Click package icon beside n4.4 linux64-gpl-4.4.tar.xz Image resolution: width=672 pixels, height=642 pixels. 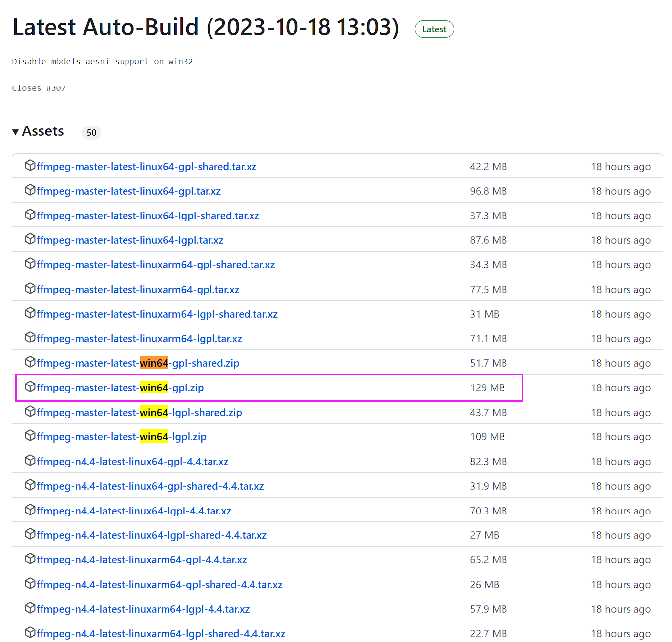30,460
